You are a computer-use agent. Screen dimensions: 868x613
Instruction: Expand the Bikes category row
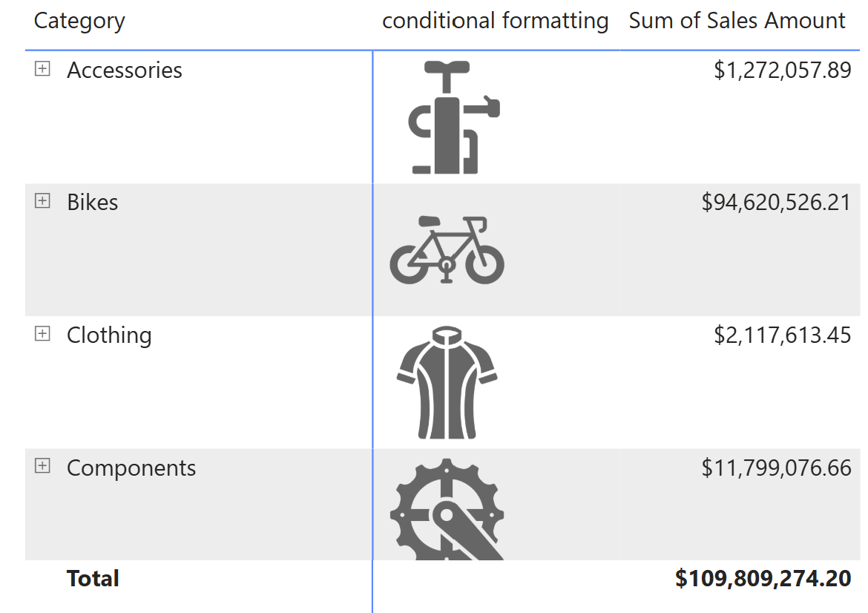click(42, 200)
